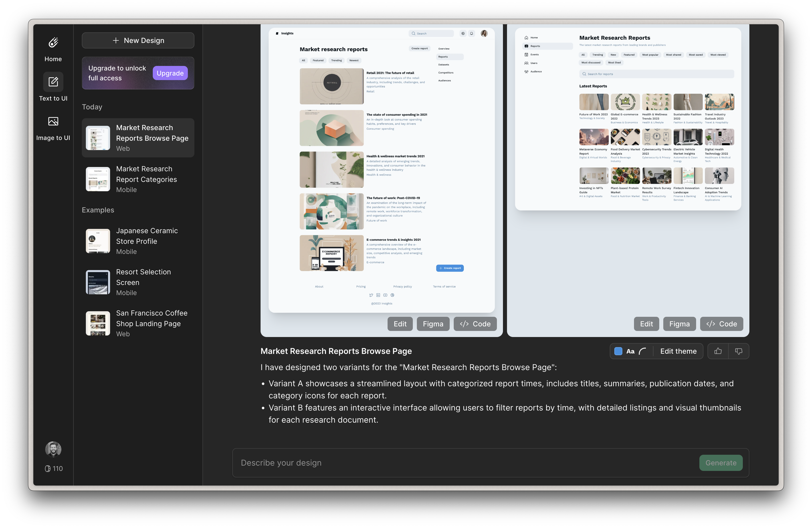Click the thumbs up feedback icon
The width and height of the screenshot is (812, 528).
pyautogui.click(x=718, y=351)
